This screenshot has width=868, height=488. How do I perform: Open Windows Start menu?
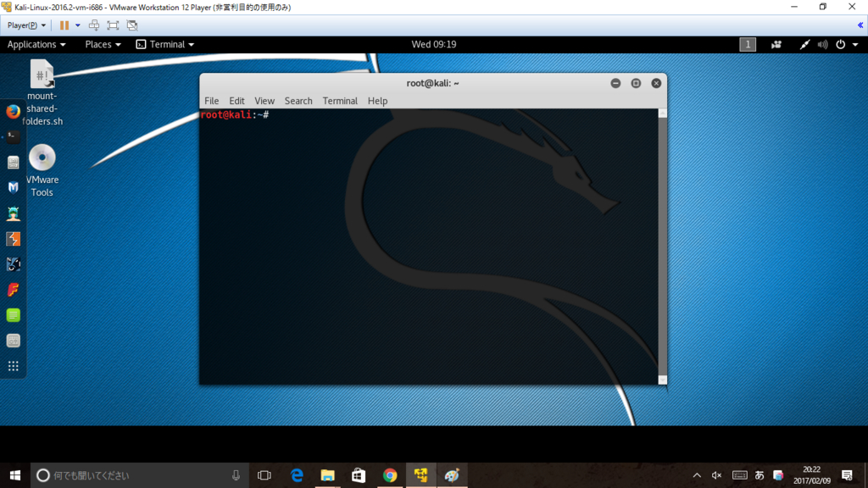pyautogui.click(x=15, y=475)
